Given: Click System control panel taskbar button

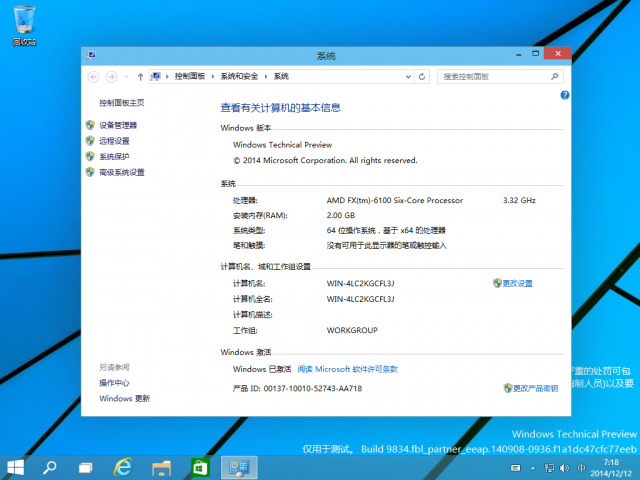Looking at the screenshot, I should pyautogui.click(x=239, y=468).
